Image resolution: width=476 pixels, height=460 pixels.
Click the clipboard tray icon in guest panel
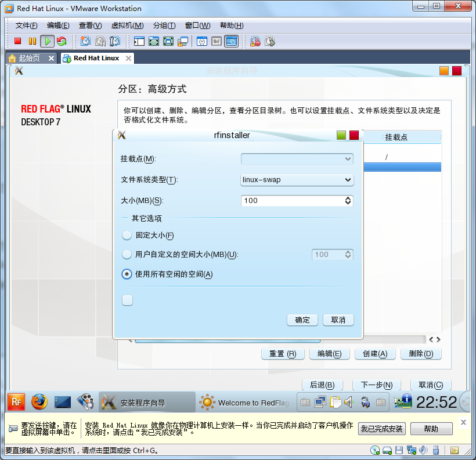click(335, 403)
